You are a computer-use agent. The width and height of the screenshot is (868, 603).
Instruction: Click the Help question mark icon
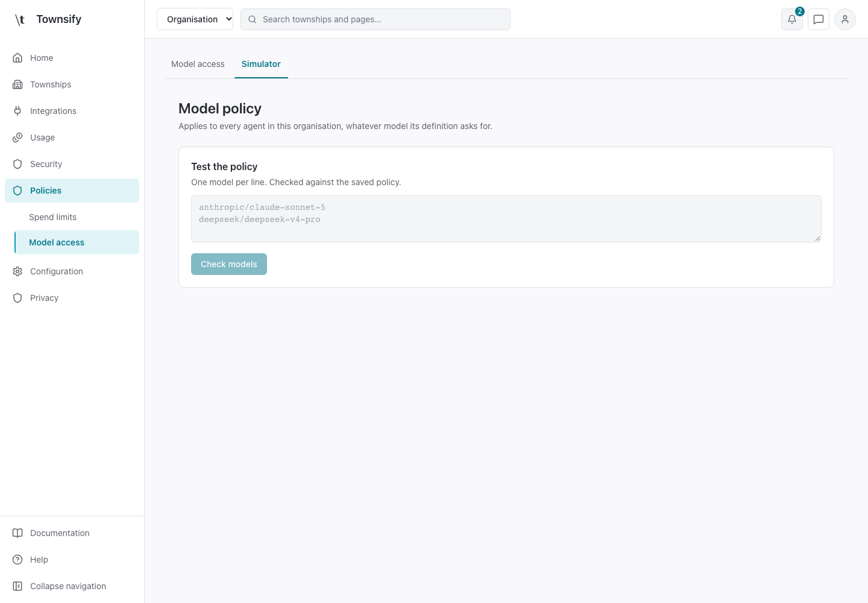17,560
